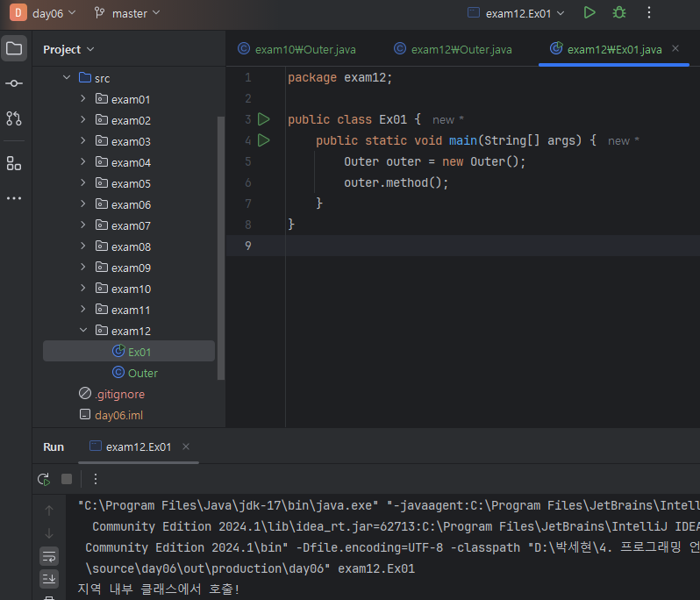
Task: Start debugging with the bug icon
Action: [619, 13]
